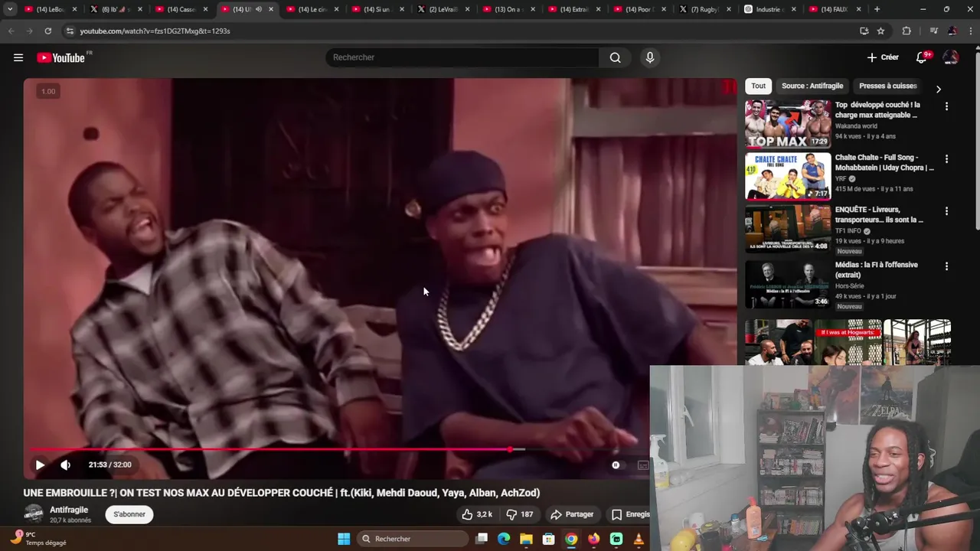
Task: Open Chrome from the taskbar
Action: (571, 539)
